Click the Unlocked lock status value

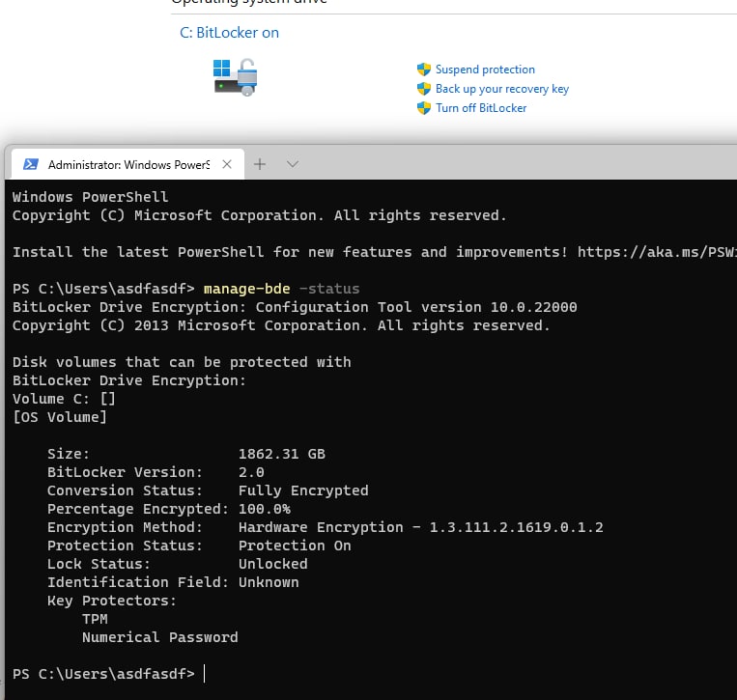[272, 564]
